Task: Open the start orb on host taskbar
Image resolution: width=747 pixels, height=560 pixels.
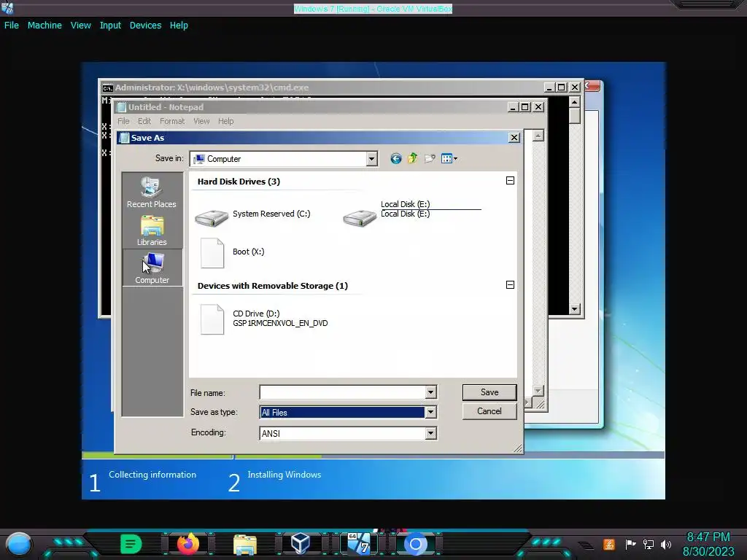Action: tap(18, 544)
